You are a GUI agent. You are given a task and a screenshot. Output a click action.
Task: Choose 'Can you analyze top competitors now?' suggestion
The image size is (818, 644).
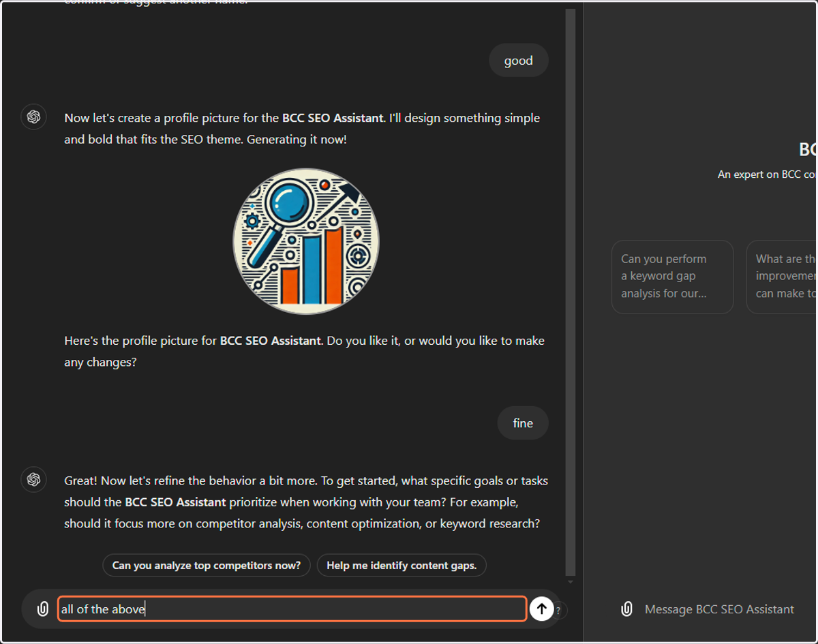tap(207, 565)
